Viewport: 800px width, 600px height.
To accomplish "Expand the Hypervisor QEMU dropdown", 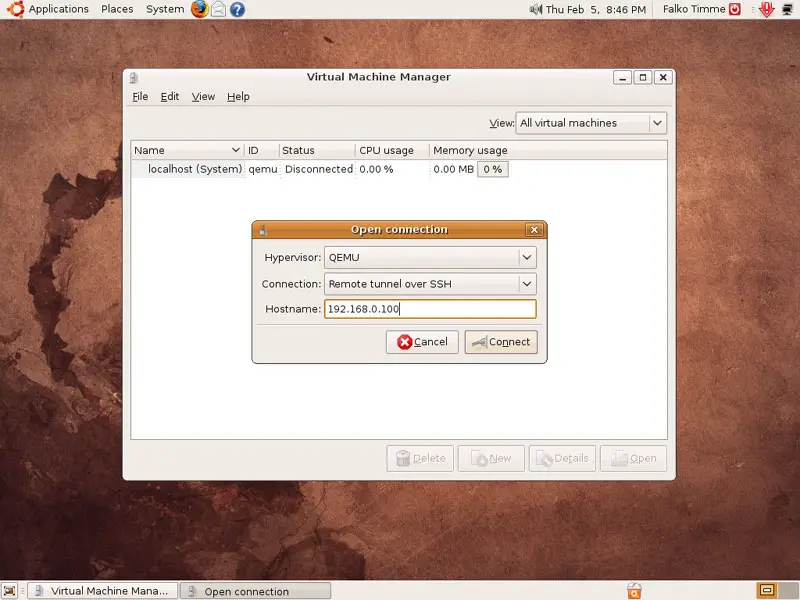I will pos(430,258).
